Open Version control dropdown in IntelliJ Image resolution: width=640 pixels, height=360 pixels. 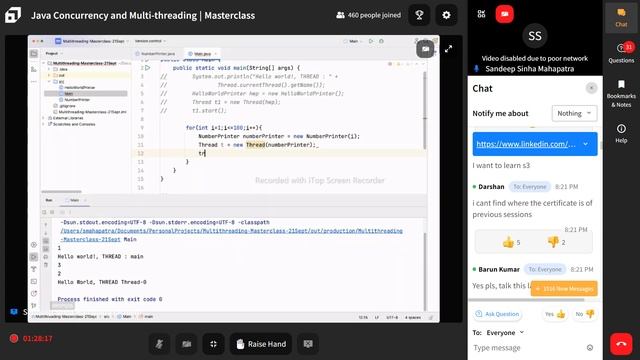(150, 41)
